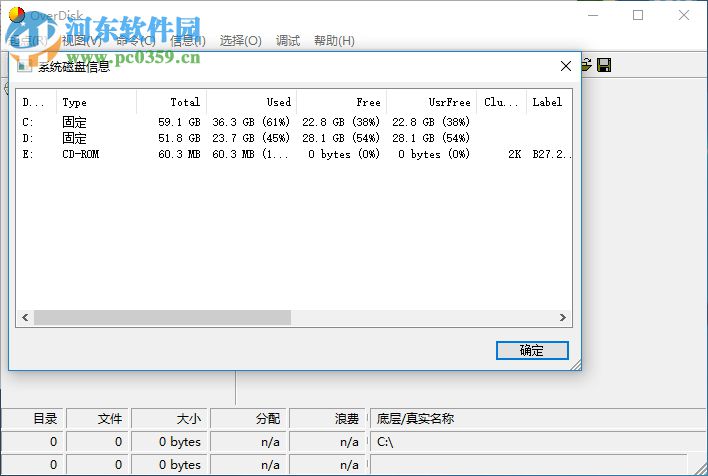
Task: Click the horizontal scrollbar thumb
Action: point(163,317)
